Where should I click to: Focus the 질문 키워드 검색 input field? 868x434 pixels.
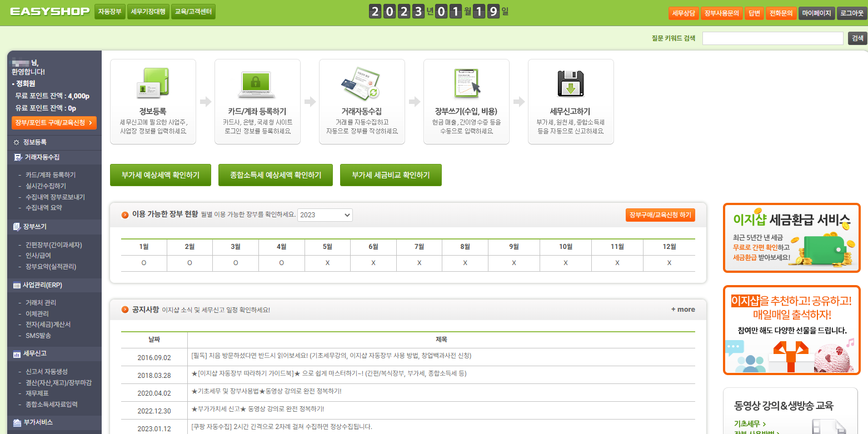773,38
